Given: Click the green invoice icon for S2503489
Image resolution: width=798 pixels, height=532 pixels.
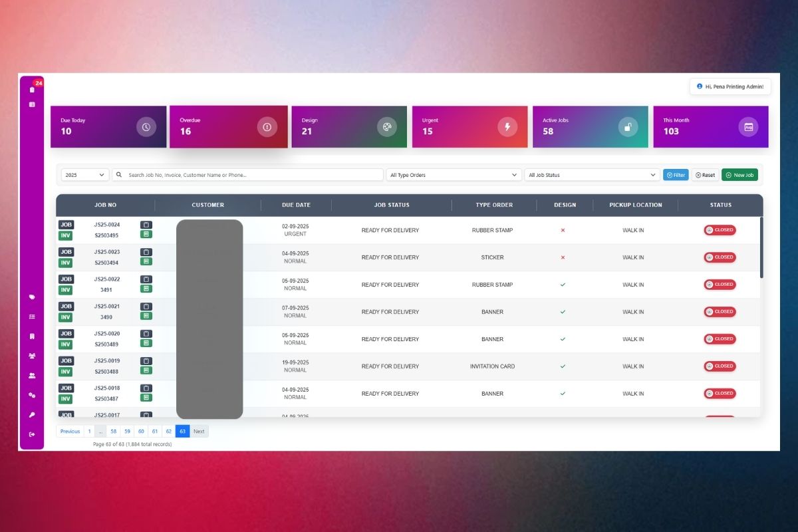Looking at the screenshot, I should tap(146, 343).
